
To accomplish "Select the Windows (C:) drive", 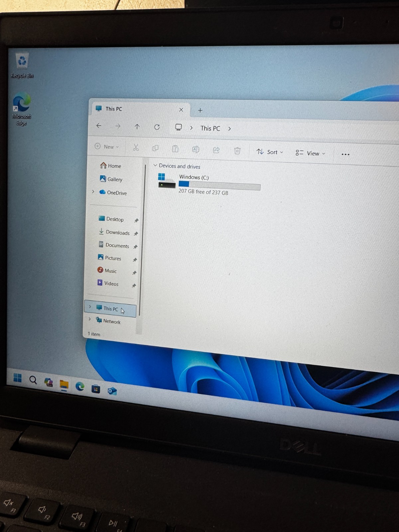I will (x=209, y=184).
